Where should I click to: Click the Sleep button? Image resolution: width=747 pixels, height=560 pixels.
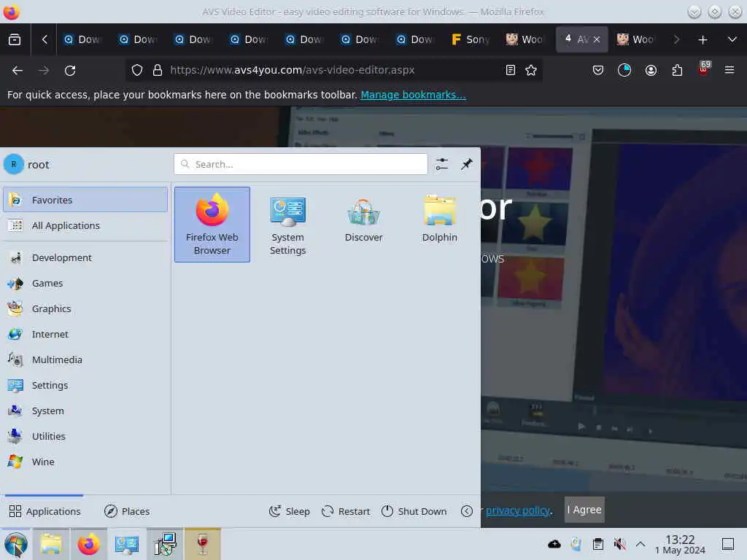tap(289, 511)
